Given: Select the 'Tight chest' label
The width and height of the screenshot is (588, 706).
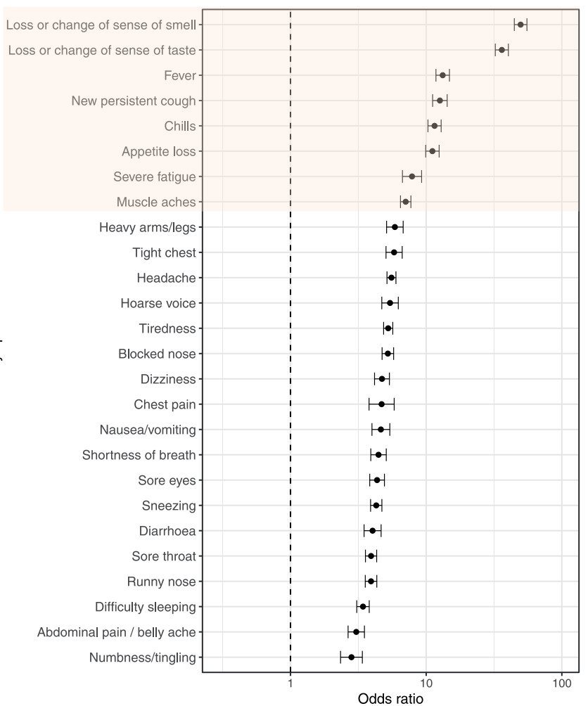Looking at the screenshot, I should coord(164,252).
